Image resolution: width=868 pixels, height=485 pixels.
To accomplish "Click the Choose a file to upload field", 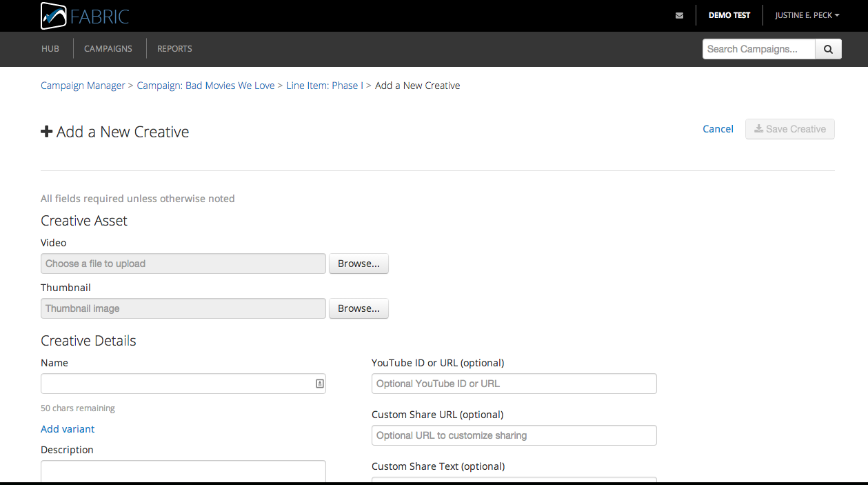I will 183,264.
